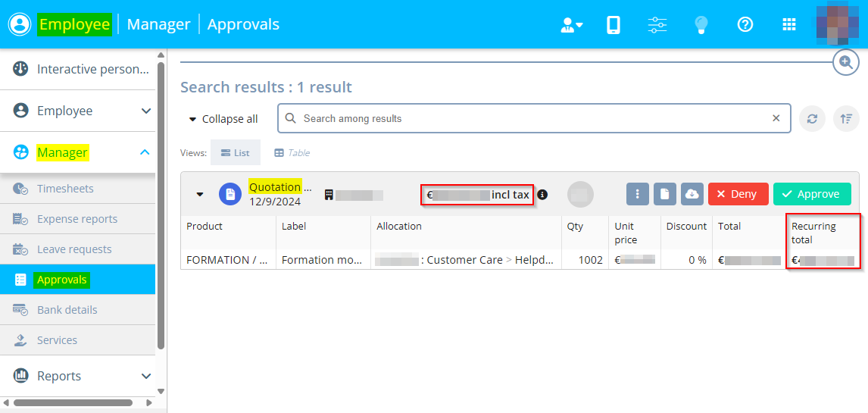
Task: Open the apps grid icon
Action: pos(788,25)
